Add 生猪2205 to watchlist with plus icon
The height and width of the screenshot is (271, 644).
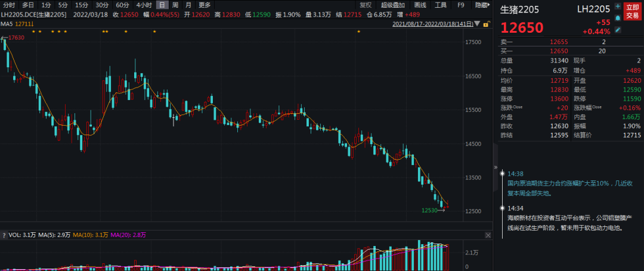[618, 6]
